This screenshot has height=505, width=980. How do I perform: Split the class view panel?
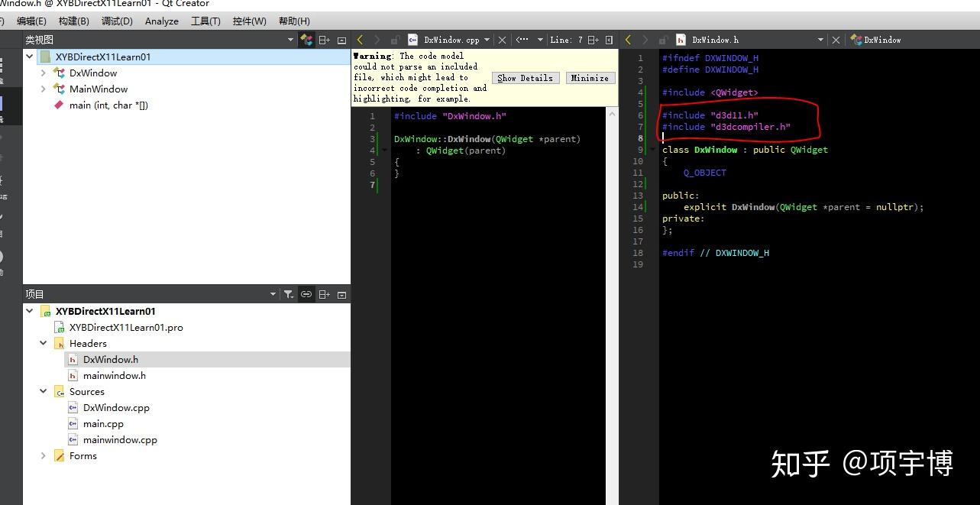(325, 40)
